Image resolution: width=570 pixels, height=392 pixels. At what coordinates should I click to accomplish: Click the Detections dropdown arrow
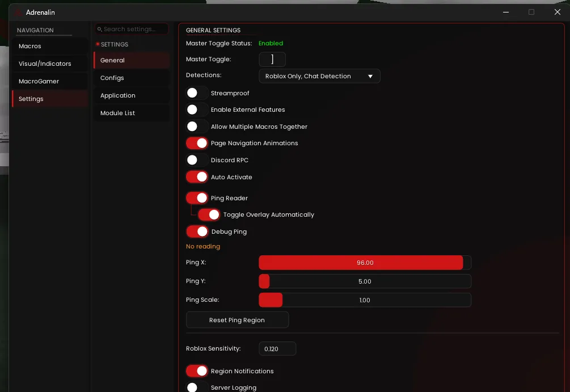[x=370, y=76]
